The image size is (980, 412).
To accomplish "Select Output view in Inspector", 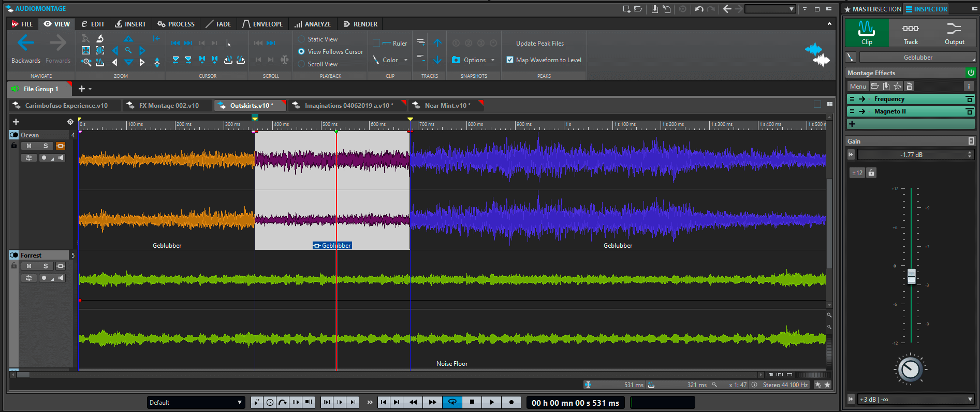I will pos(954,33).
